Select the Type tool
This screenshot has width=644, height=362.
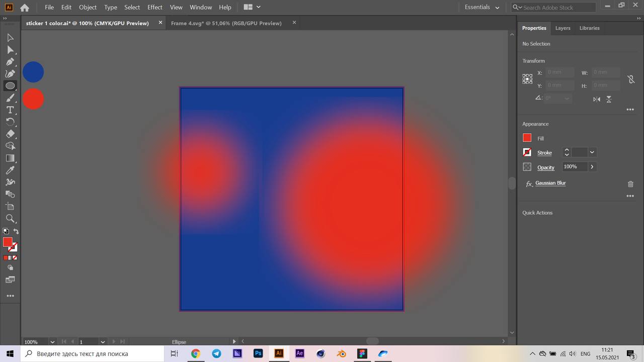point(10,110)
